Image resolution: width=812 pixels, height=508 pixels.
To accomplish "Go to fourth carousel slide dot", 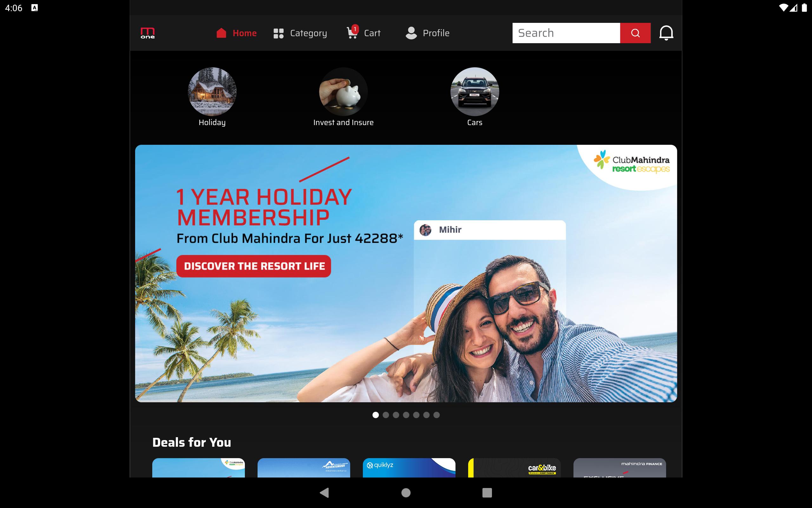I will coord(406,415).
